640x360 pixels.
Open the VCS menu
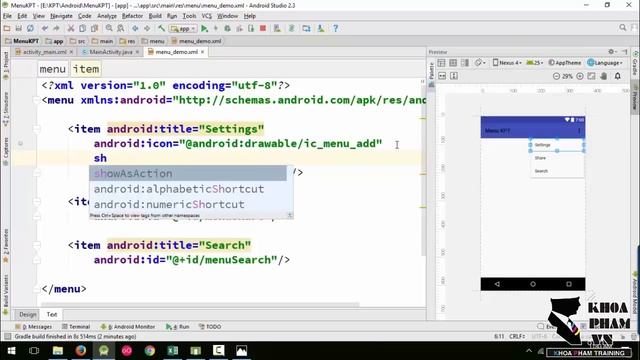207,16
